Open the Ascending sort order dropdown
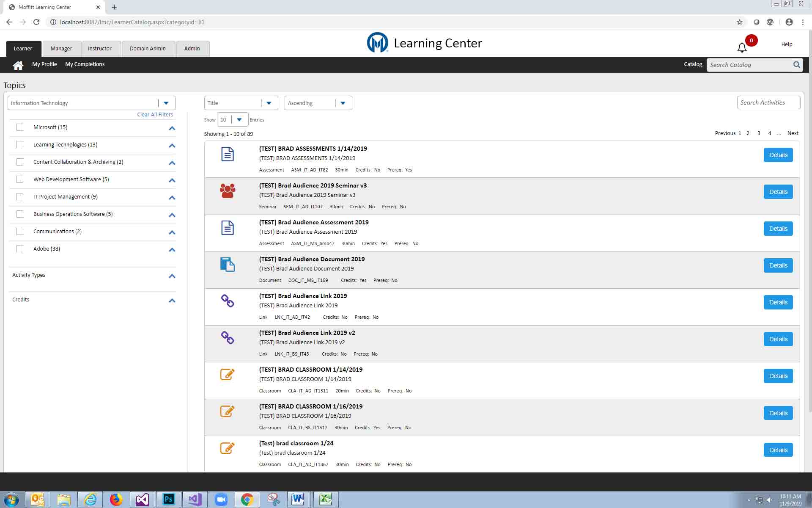Image resolution: width=812 pixels, height=508 pixels. (343, 103)
